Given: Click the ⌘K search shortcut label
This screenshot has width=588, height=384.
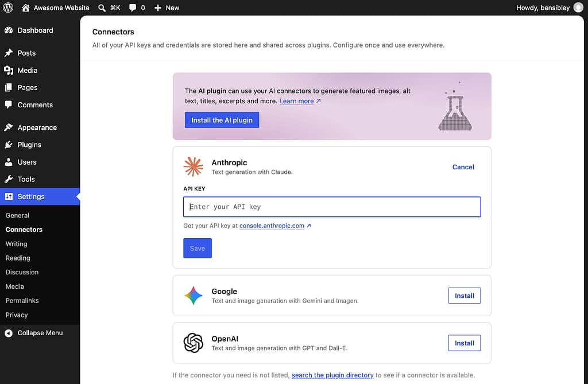Looking at the screenshot, I should [x=115, y=8].
